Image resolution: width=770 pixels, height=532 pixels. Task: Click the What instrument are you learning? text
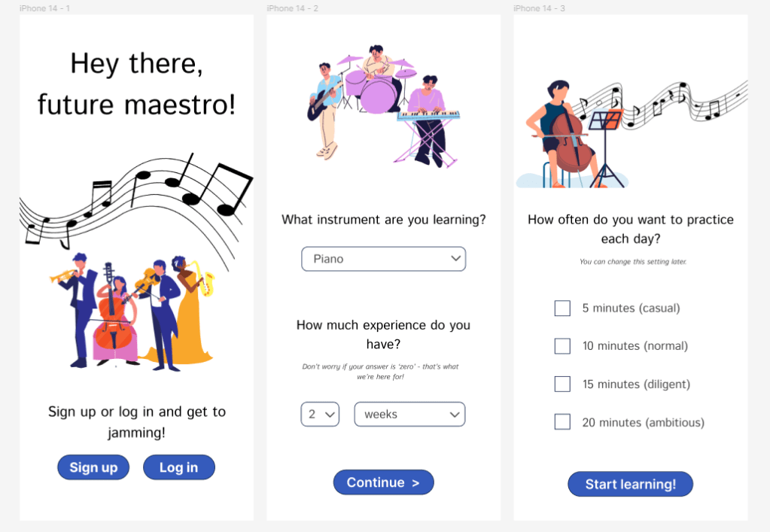(384, 220)
